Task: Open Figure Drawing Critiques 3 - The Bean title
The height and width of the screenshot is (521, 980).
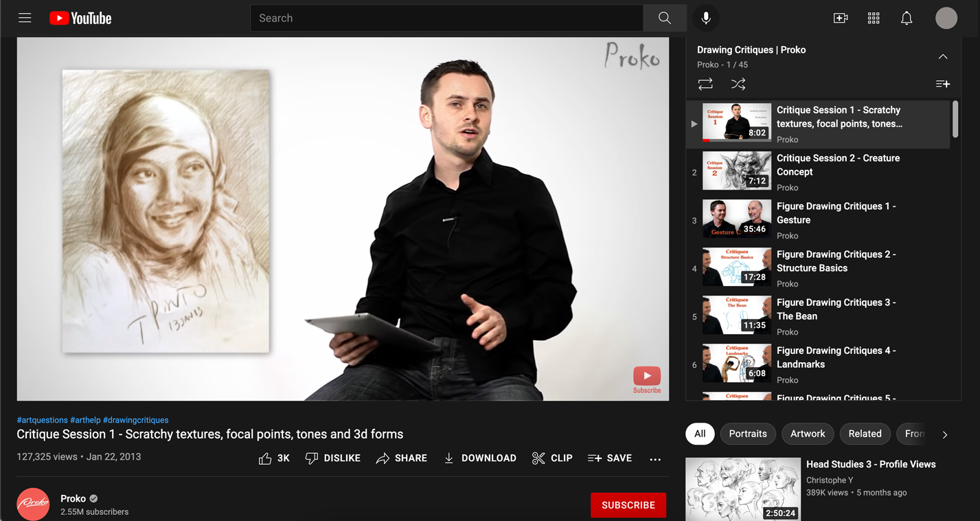Action: [x=836, y=309]
